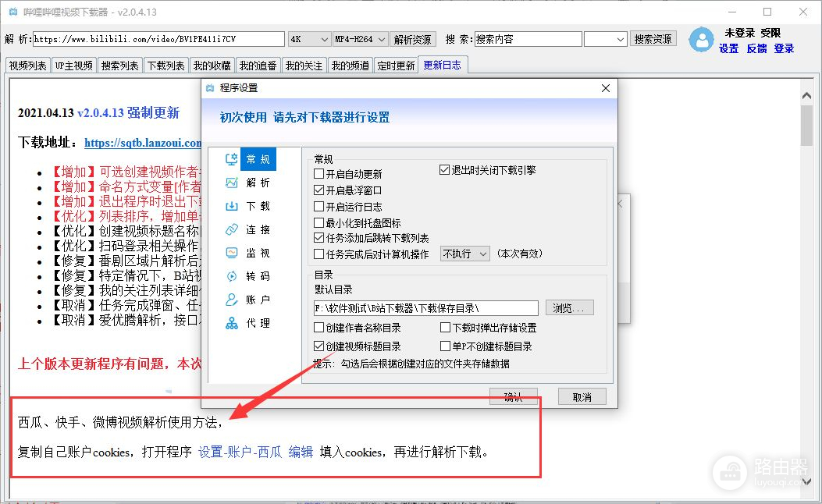822x504 pixels.
Task: Enable 开启自动更新 checkbox
Action: point(318,173)
